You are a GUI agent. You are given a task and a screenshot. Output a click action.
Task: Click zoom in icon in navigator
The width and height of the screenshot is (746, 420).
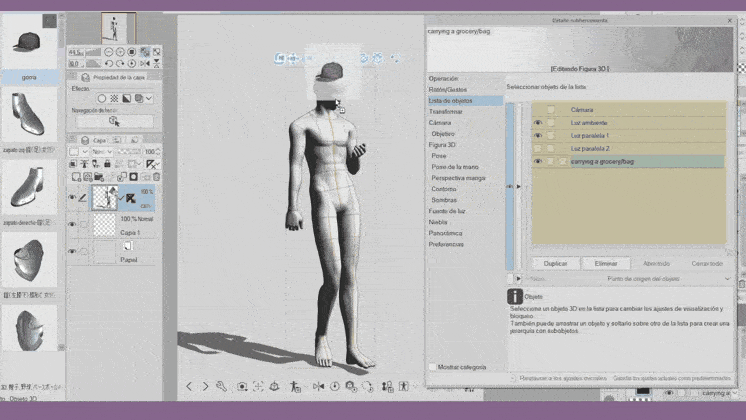pyautogui.click(x=120, y=52)
